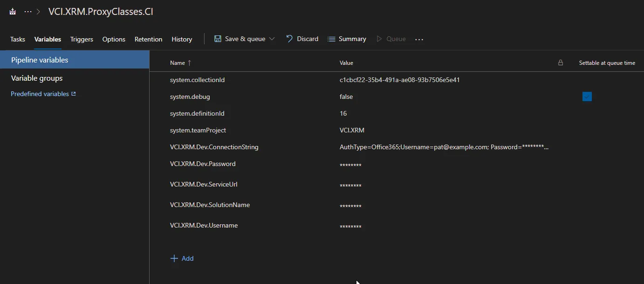
Task: Click the Azure DevOps pipeline home icon
Action: [x=13, y=12]
